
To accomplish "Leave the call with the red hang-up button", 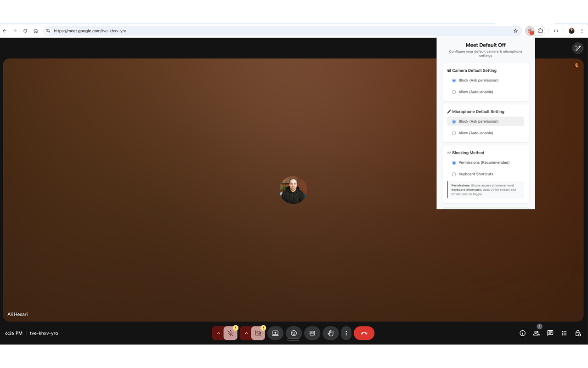I will click(364, 333).
